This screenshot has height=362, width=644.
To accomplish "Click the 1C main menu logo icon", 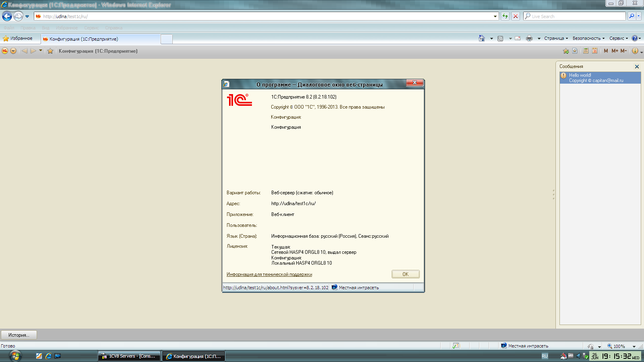I will click(5, 51).
